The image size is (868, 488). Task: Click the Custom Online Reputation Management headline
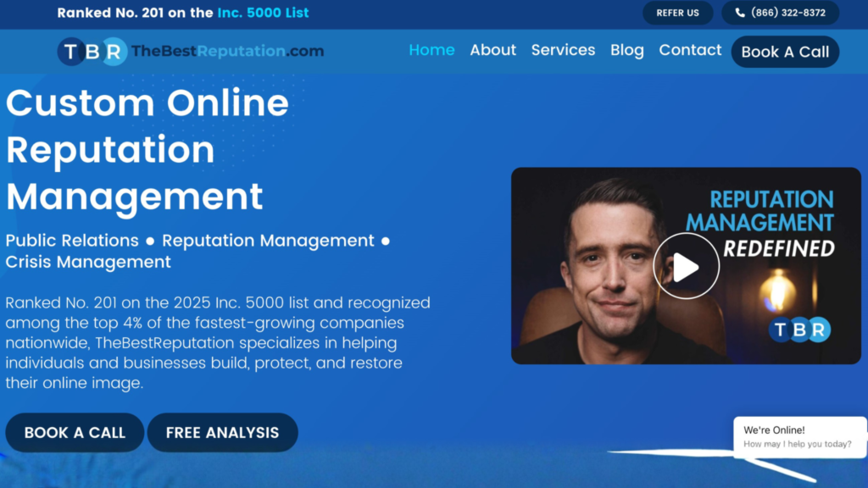click(147, 150)
